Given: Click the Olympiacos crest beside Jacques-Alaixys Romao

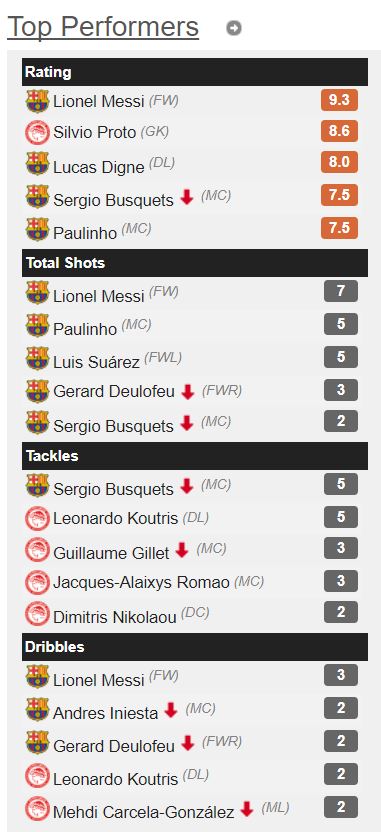Looking at the screenshot, I should tap(37, 582).
